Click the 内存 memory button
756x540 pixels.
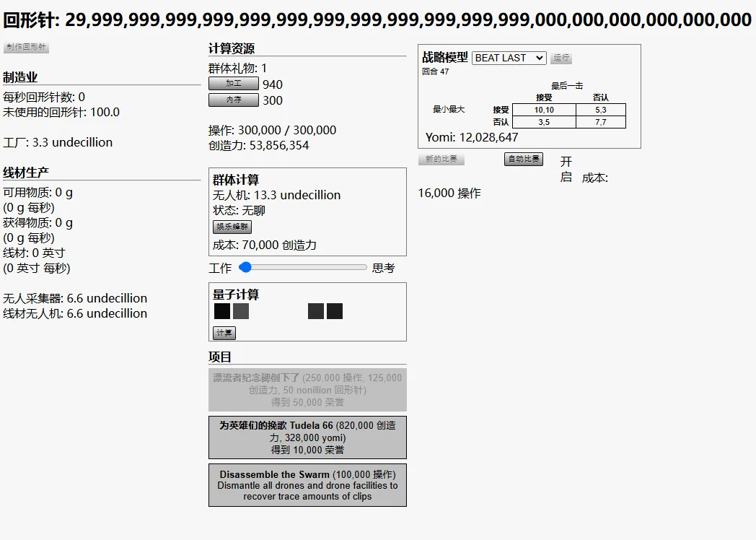(233, 100)
